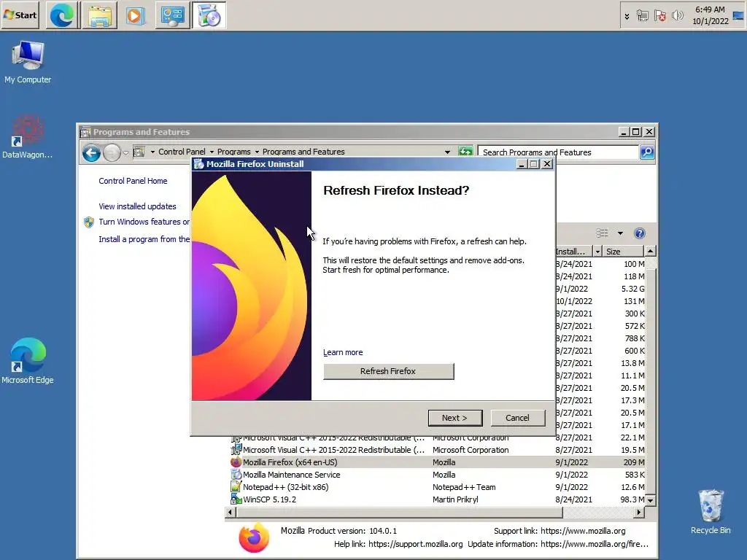Select the Mozilla Maintenance Service row
This screenshot has height=560, width=747.
coord(438,475)
